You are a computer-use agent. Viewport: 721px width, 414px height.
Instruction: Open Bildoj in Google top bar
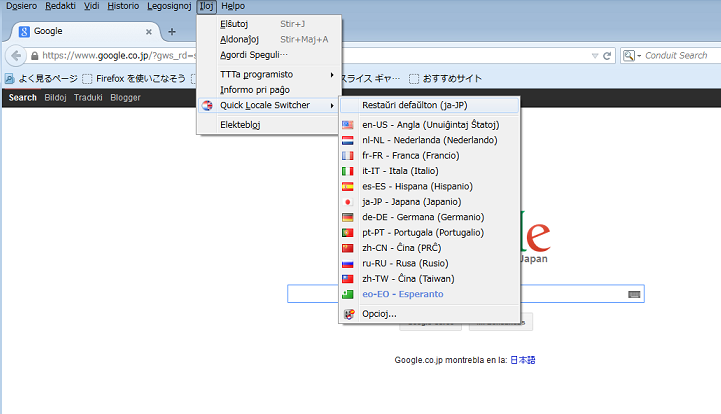click(55, 98)
